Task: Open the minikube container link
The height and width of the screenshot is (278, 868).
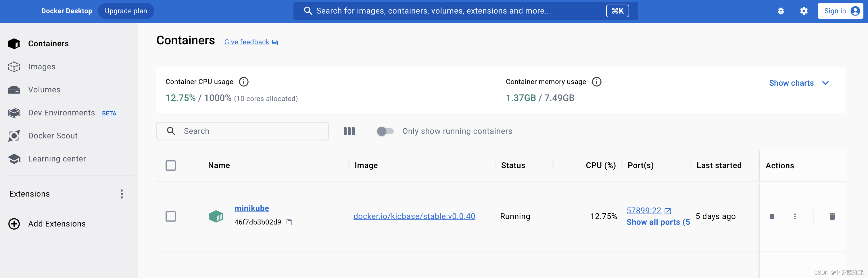Action: tap(252, 208)
